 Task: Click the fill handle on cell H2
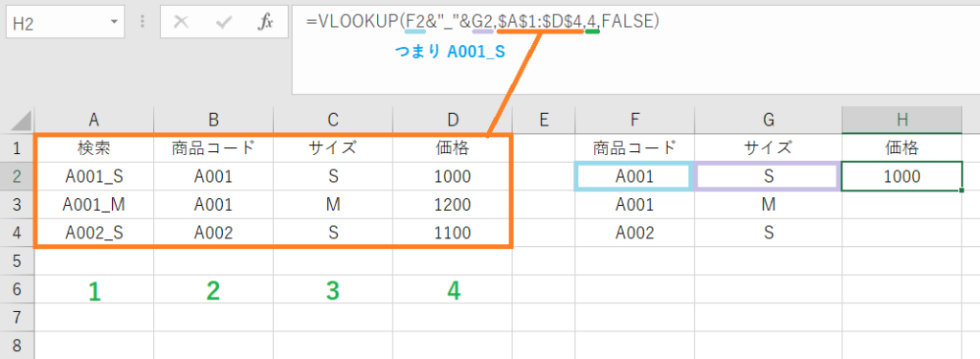(x=961, y=190)
